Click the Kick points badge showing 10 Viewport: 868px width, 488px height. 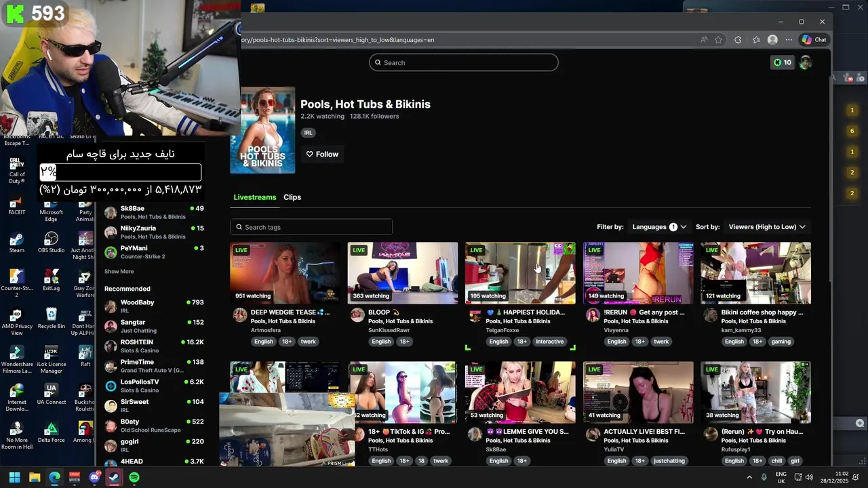pyautogui.click(x=782, y=62)
